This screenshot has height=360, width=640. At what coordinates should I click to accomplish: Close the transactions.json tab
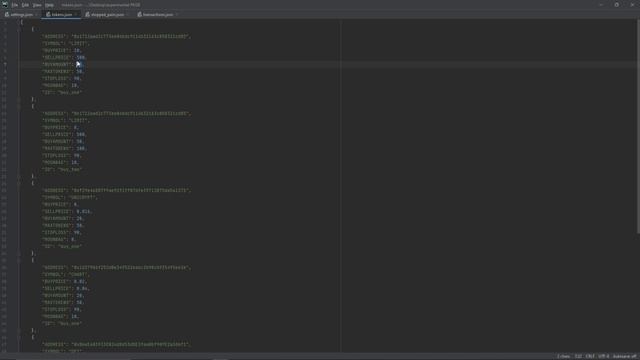pyautogui.click(x=176, y=15)
